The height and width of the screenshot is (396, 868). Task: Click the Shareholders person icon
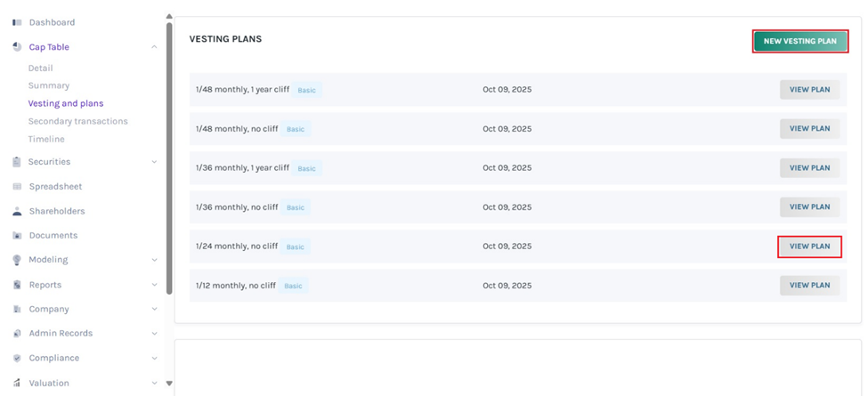17,212
